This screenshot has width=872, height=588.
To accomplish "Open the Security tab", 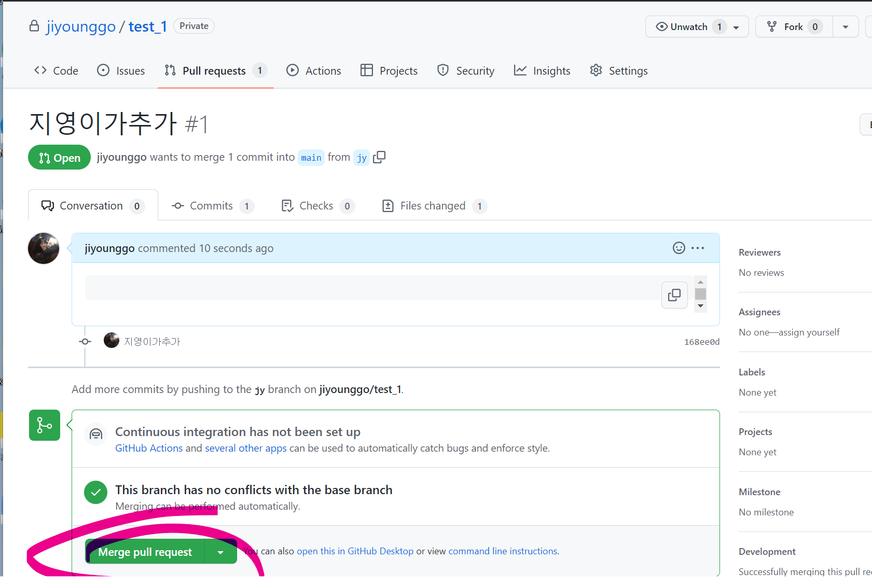I will coord(466,71).
